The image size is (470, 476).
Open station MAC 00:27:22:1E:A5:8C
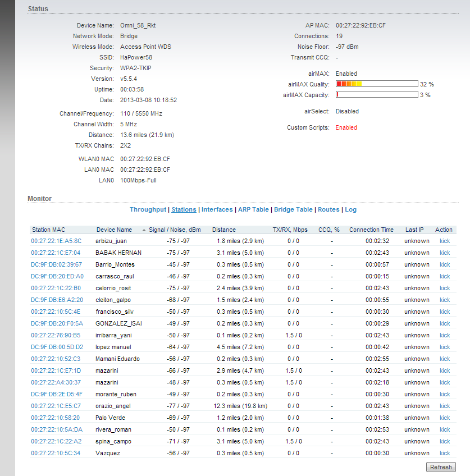tap(56, 241)
